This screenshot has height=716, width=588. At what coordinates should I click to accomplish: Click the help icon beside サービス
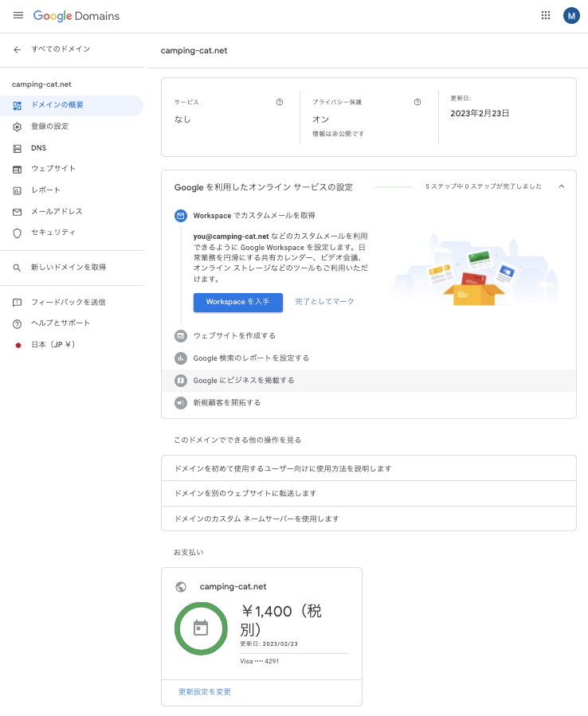(x=280, y=102)
